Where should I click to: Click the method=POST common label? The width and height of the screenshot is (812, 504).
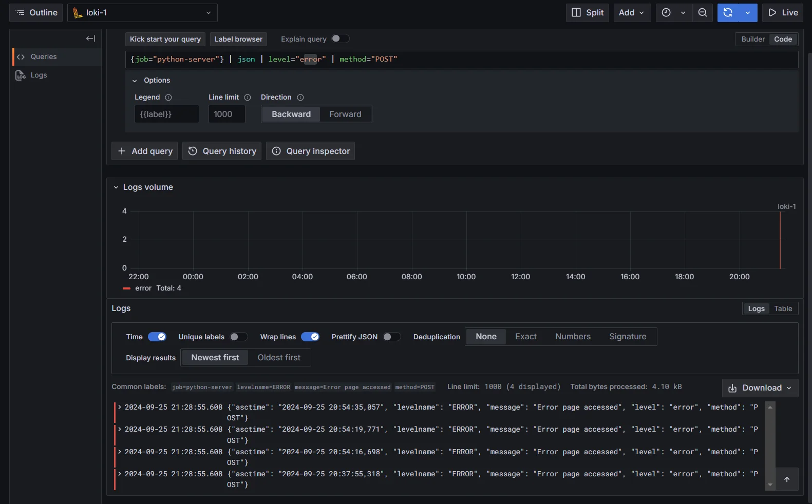point(415,387)
